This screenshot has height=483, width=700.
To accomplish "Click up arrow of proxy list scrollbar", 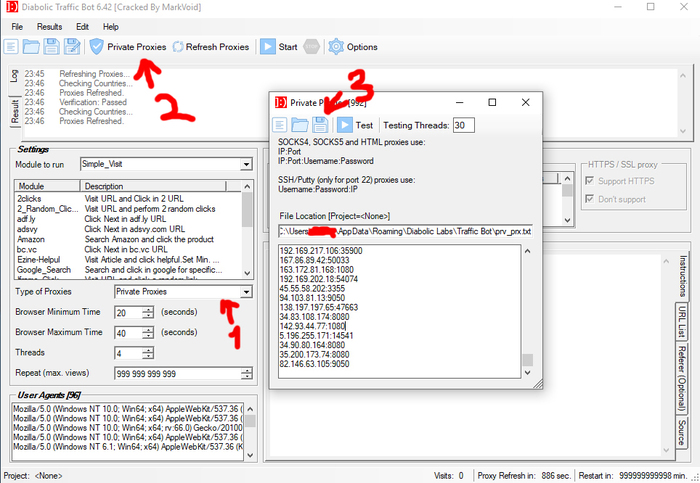I will 527,251.
